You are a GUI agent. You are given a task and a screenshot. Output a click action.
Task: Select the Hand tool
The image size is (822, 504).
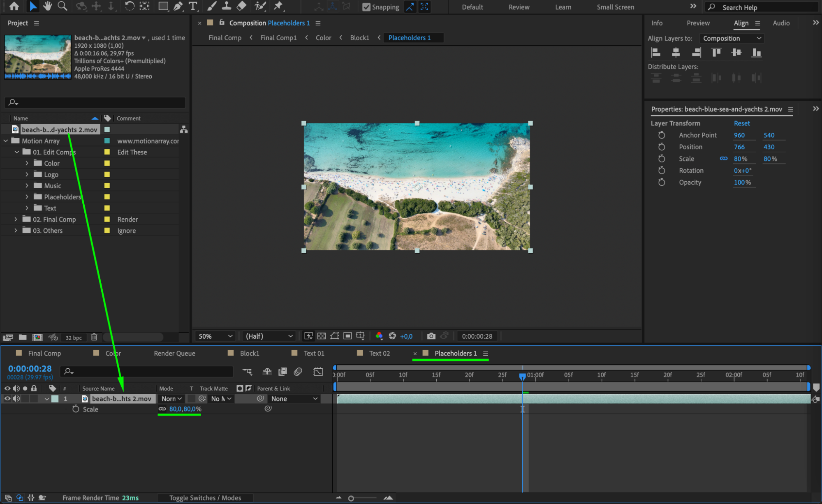48,6
